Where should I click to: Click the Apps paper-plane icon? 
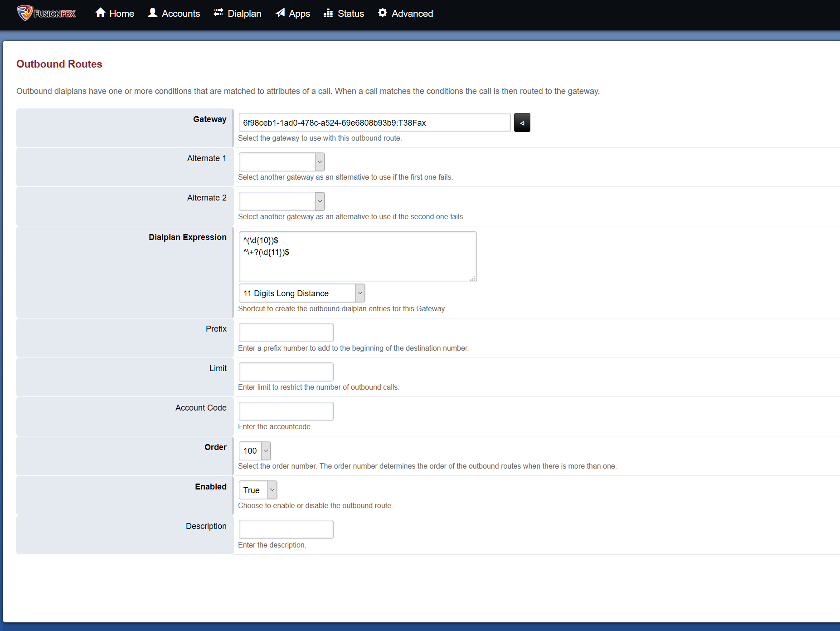click(x=279, y=13)
